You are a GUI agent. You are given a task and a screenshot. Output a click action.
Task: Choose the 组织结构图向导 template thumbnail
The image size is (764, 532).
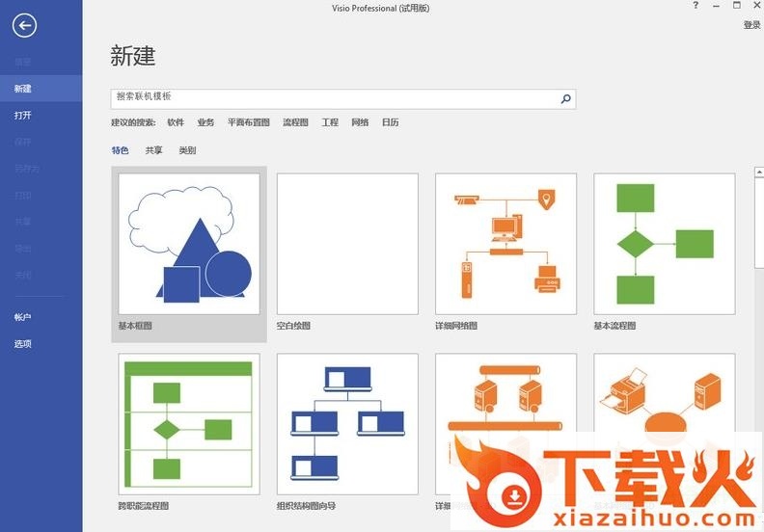coord(347,424)
